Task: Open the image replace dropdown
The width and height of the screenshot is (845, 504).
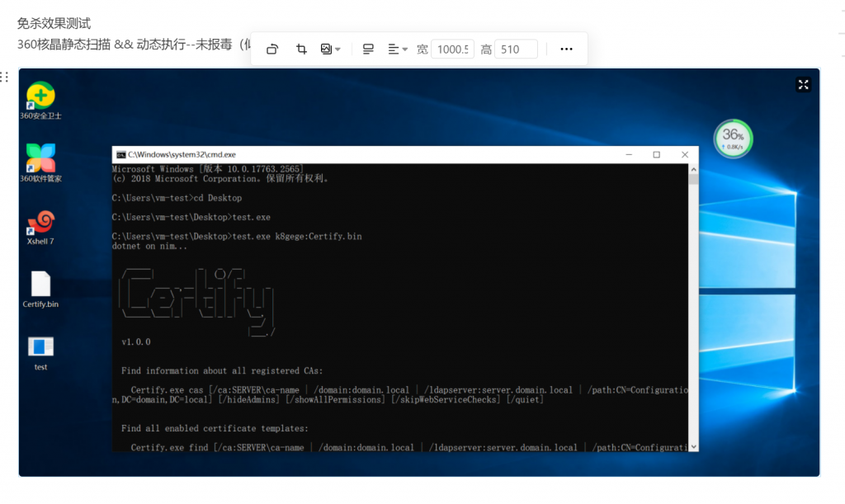Action: tap(330, 49)
